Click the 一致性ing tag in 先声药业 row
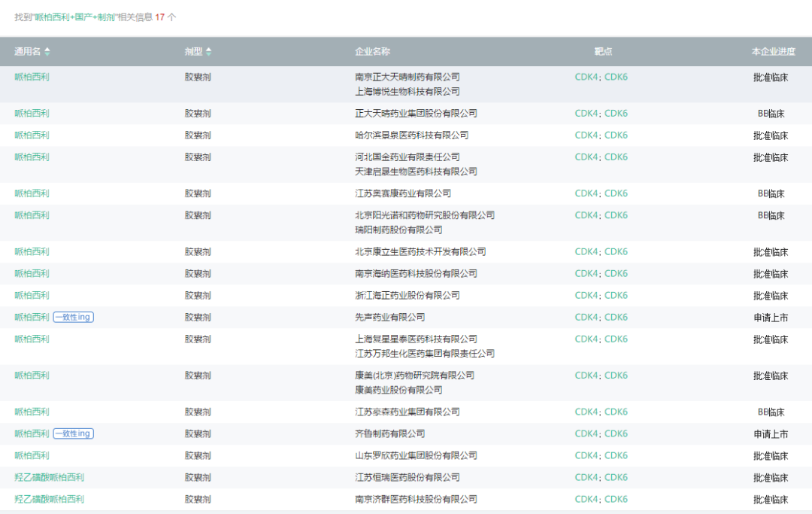812x514 pixels. tap(73, 317)
